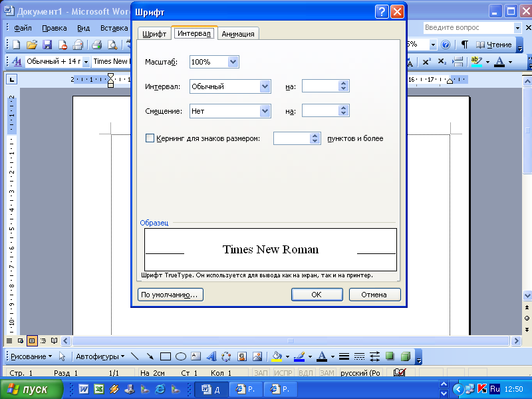Apply Fill Color paint bucket
Image resolution: width=532 pixels, height=399 pixels.
(277, 356)
